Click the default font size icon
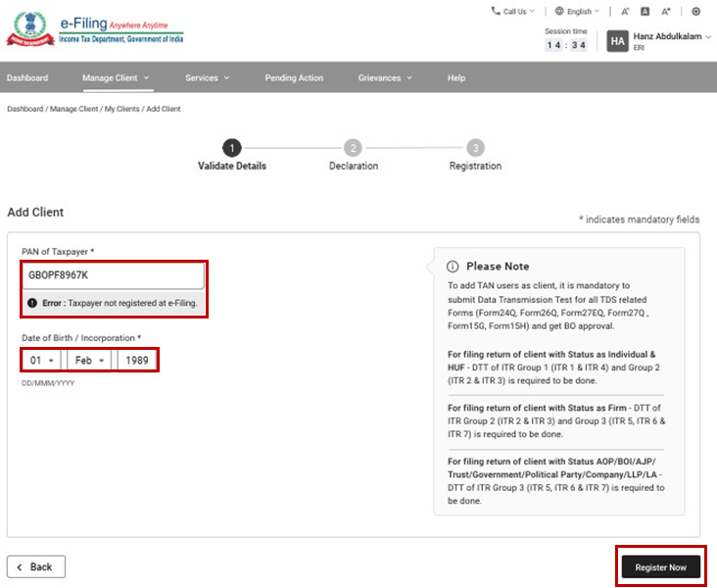This screenshot has height=588, width=717. [645, 12]
